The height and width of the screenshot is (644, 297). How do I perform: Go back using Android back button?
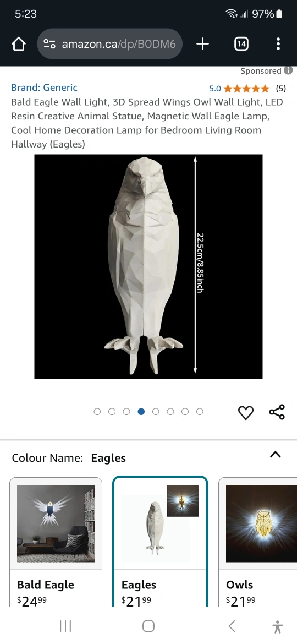click(x=232, y=626)
